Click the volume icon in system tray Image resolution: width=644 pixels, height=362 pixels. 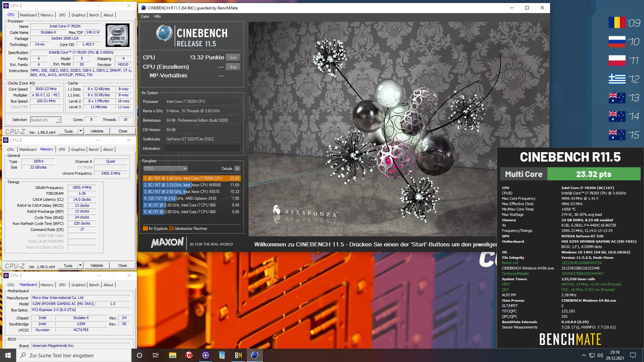[600, 355]
